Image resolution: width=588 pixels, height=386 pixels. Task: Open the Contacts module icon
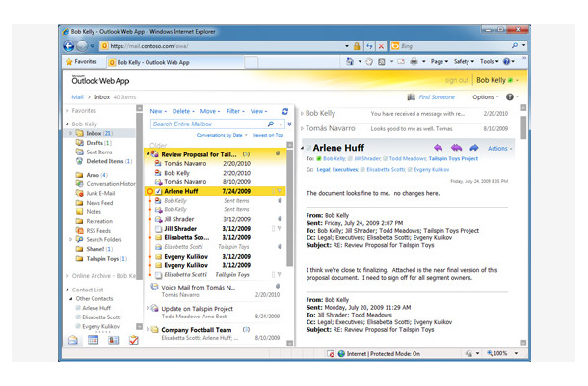[x=113, y=340]
